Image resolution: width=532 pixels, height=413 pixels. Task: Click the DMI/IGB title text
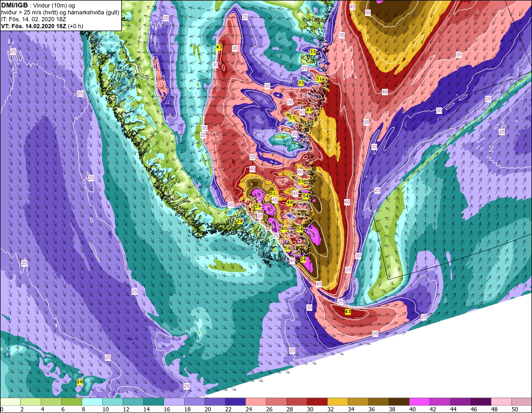pyautogui.click(x=14, y=5)
